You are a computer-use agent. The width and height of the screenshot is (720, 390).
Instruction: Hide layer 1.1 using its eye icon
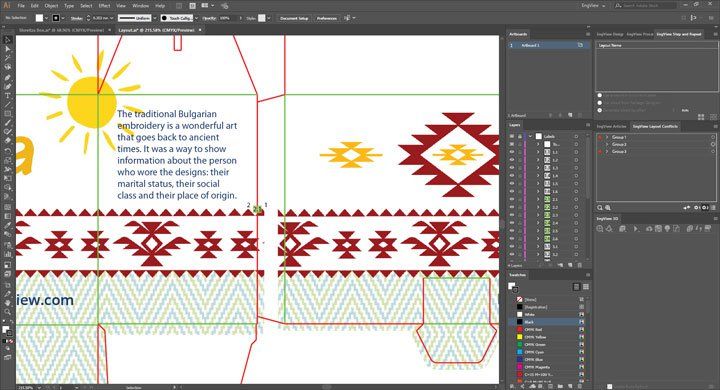click(x=512, y=152)
